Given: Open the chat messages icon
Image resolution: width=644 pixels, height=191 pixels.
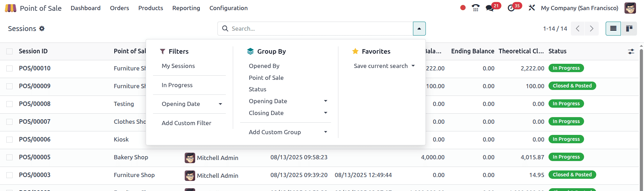Looking at the screenshot, I should click(x=490, y=8).
